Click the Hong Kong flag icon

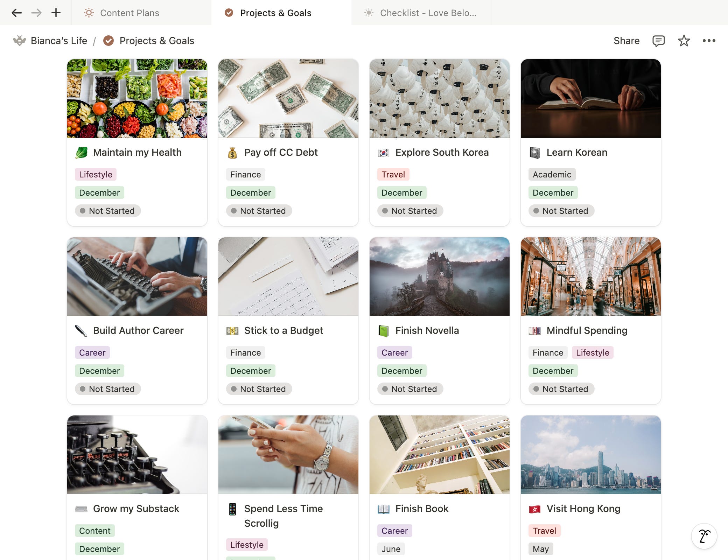pos(535,509)
